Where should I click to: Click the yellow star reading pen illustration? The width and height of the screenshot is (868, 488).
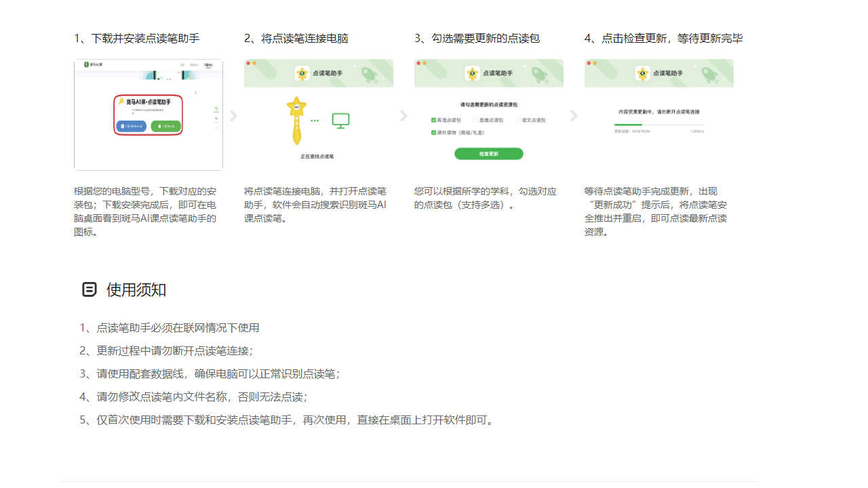tap(296, 121)
